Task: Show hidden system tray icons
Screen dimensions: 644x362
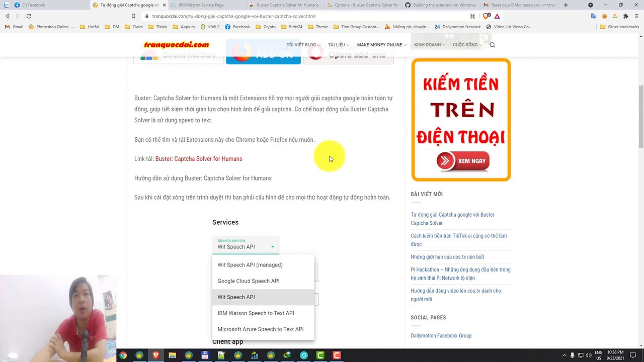Action: pyautogui.click(x=564, y=355)
